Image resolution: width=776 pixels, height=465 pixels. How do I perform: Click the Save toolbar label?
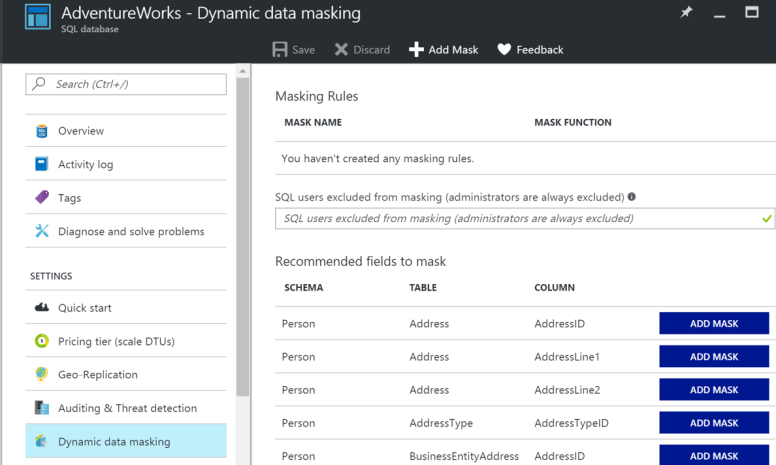(303, 50)
